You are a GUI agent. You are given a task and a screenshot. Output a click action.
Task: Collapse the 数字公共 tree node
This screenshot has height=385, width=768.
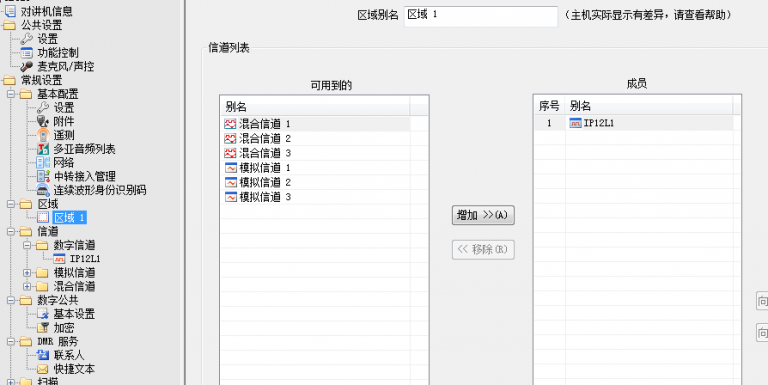[11, 300]
